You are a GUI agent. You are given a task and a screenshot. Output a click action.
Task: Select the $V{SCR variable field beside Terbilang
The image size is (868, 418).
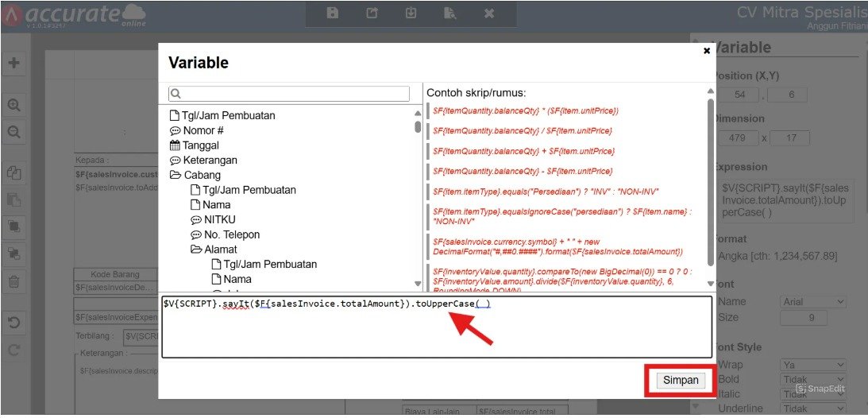[x=141, y=336]
